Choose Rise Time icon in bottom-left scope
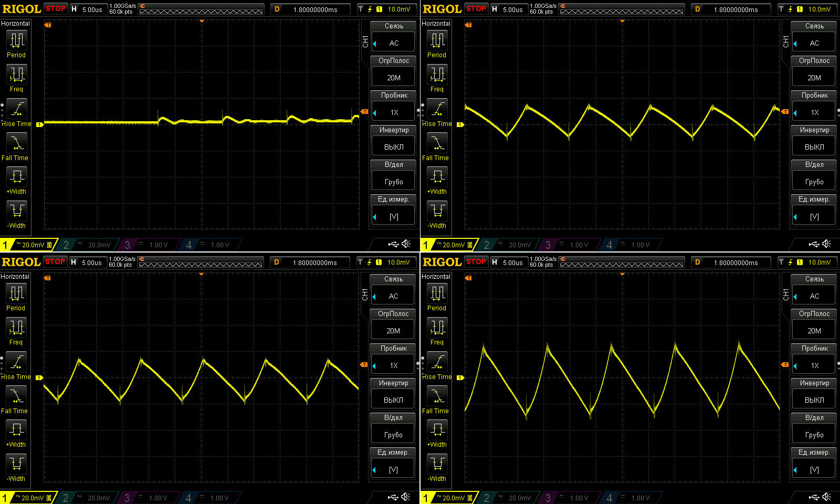840x504 pixels. coord(16,362)
